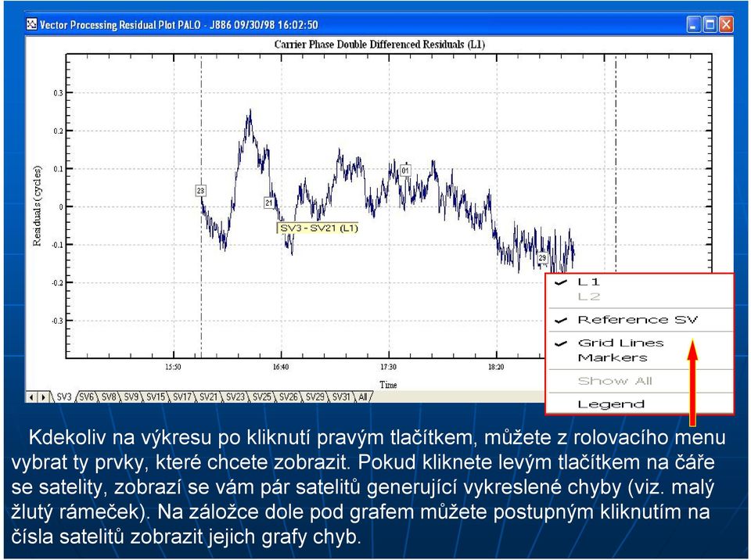
Task: Click the 17:30 time axis value
Action: click(389, 367)
